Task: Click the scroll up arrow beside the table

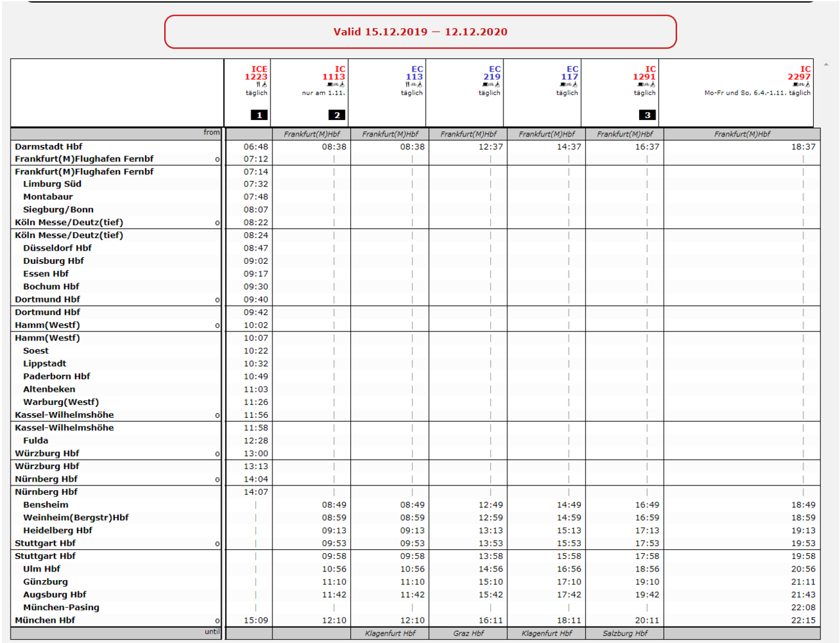Action: pos(826,65)
